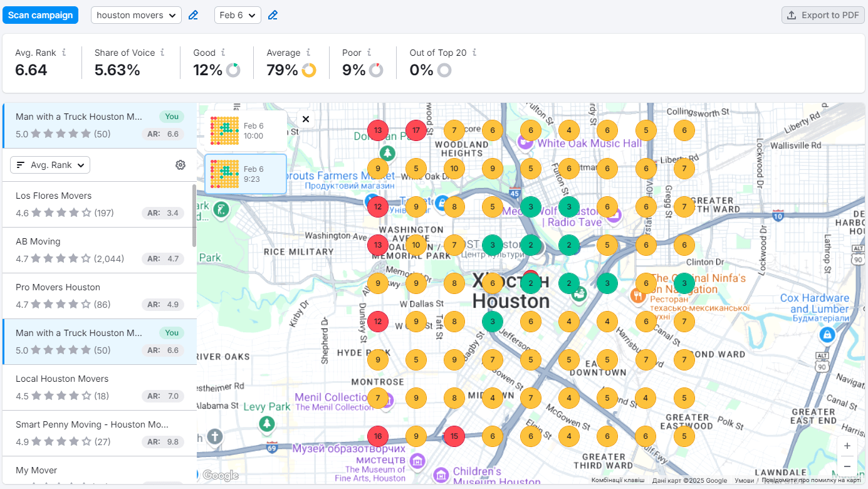Open the Avg. Rank sort dropdown
The image size is (868, 489).
[x=50, y=165]
